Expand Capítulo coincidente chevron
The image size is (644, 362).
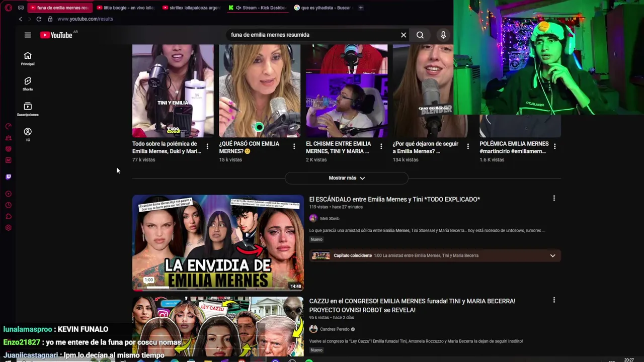point(552,255)
